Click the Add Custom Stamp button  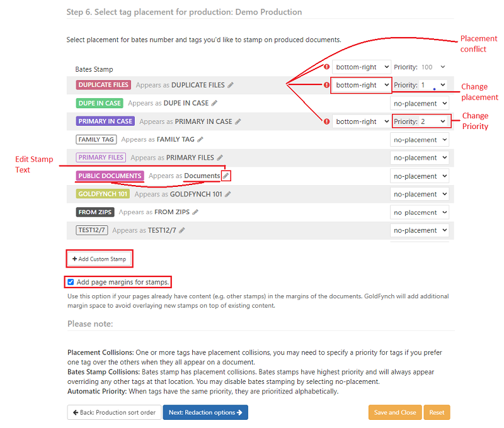(x=99, y=258)
